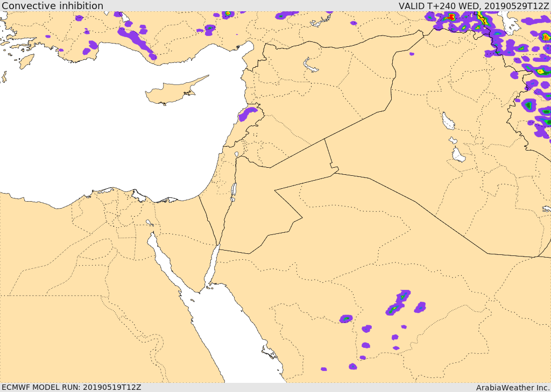
Task: Click the 'Convective inhibition' title text
Action: click(52, 5)
